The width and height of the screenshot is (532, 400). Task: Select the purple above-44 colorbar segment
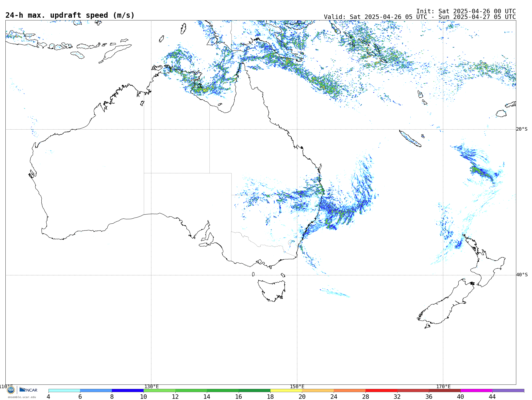tap(508, 391)
